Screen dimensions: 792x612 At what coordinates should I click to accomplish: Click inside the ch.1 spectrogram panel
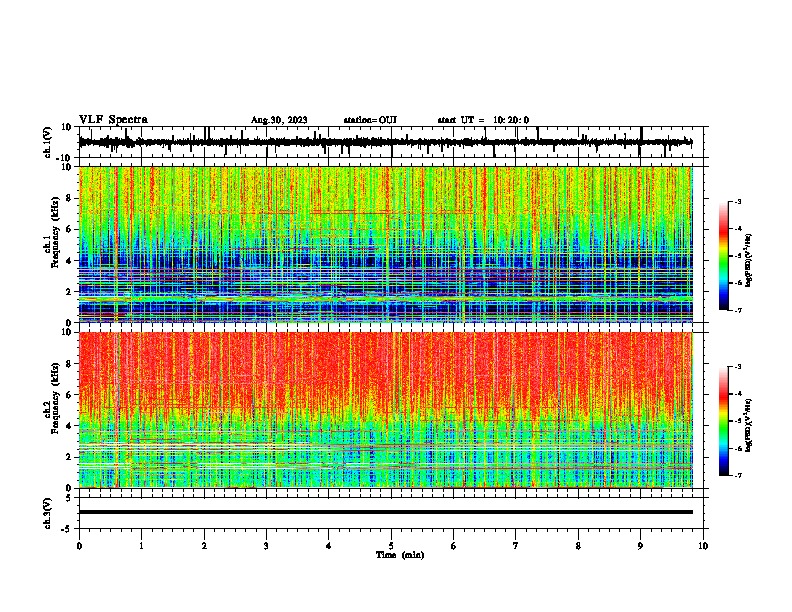(385, 244)
